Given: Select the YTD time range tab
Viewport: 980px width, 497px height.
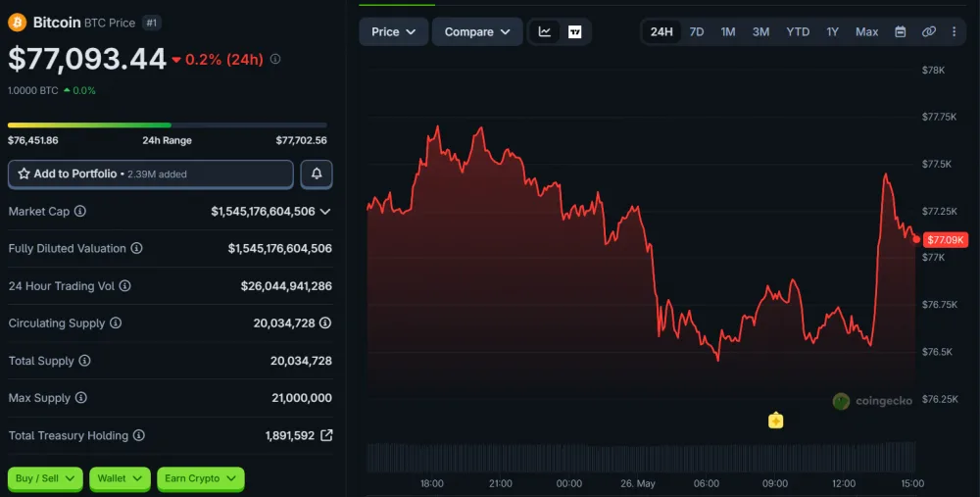Looking at the screenshot, I should tap(798, 32).
